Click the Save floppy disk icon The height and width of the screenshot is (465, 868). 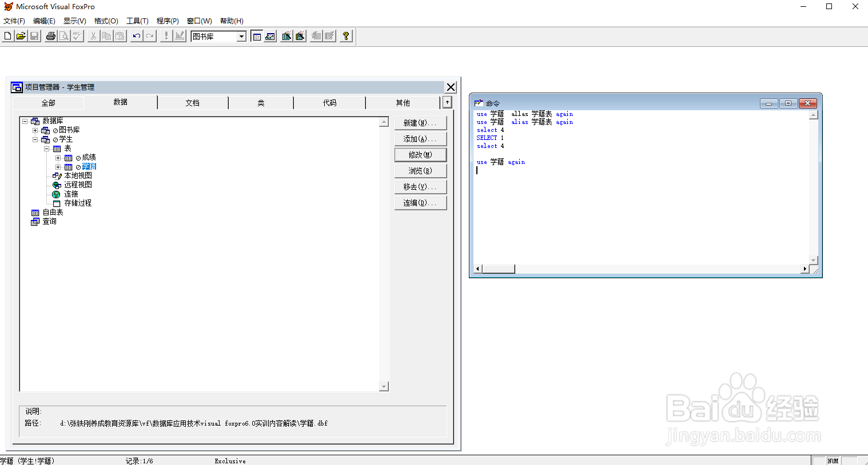click(x=34, y=36)
